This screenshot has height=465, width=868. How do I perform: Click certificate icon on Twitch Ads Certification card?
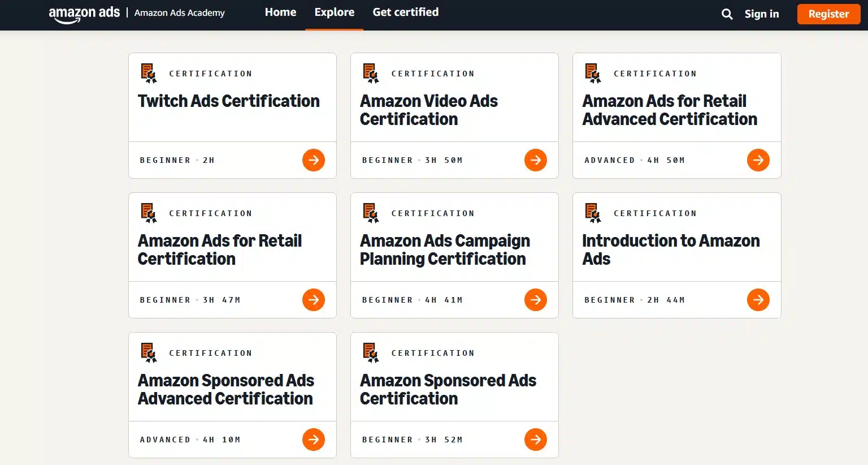pyautogui.click(x=149, y=74)
